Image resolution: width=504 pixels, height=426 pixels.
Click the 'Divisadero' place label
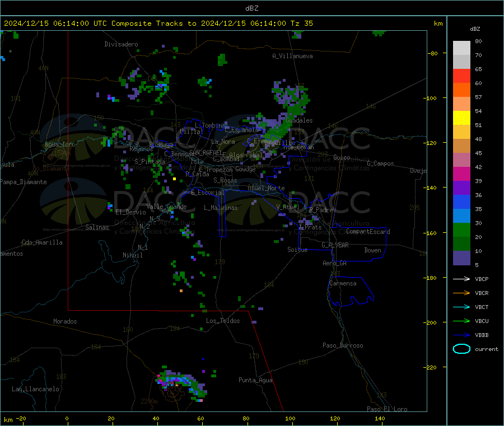(121, 44)
